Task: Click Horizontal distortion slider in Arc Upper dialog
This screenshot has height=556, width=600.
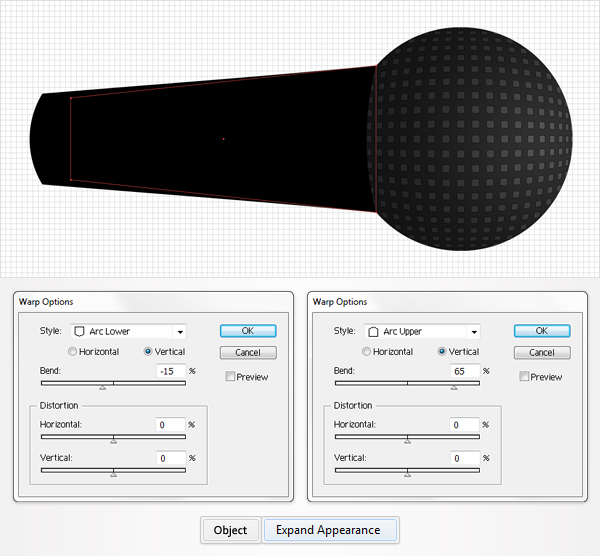Action: click(x=407, y=437)
